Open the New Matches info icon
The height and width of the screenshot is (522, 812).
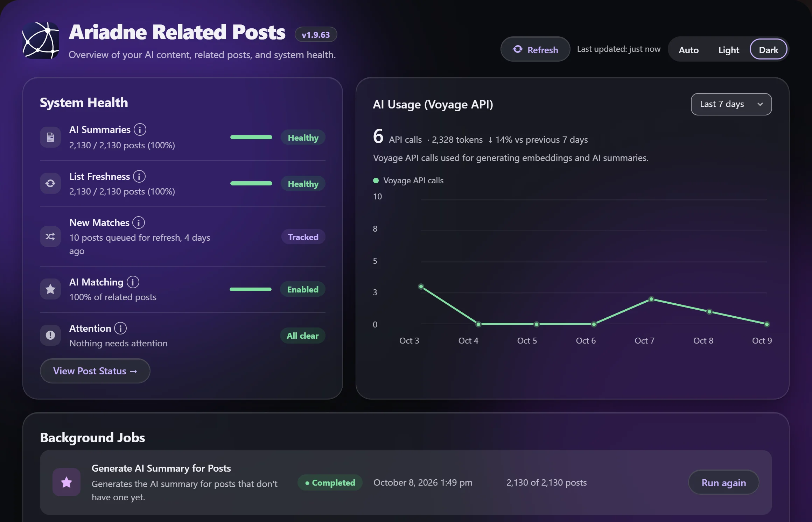[x=139, y=223]
